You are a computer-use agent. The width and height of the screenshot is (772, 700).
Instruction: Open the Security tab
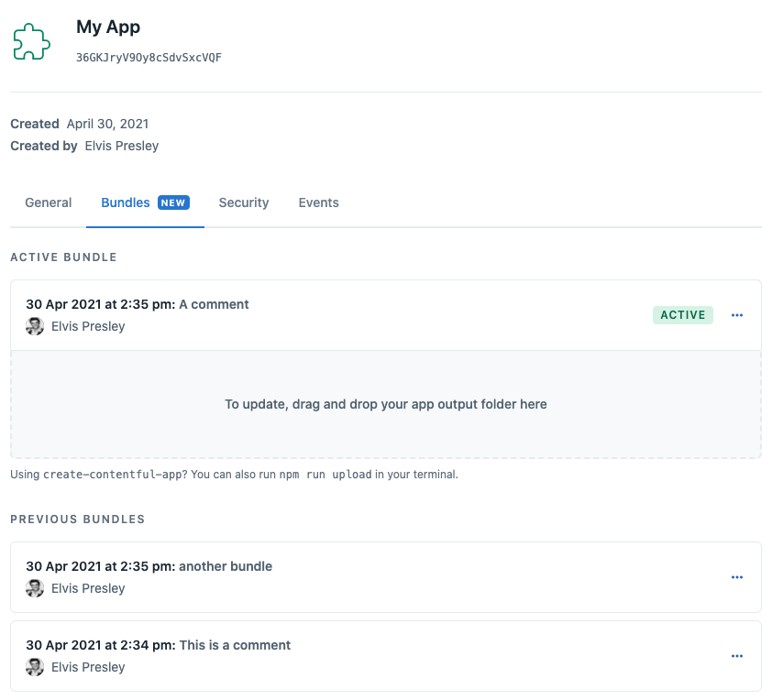pos(243,202)
